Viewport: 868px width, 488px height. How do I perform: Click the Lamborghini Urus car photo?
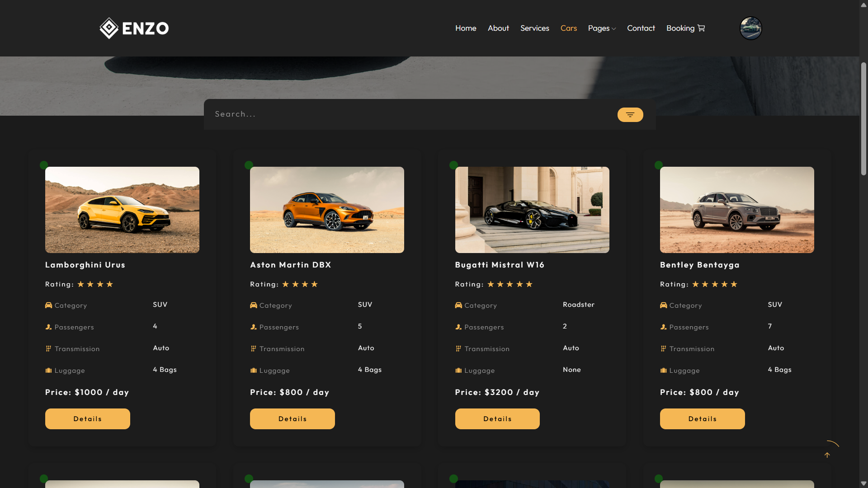click(x=122, y=210)
